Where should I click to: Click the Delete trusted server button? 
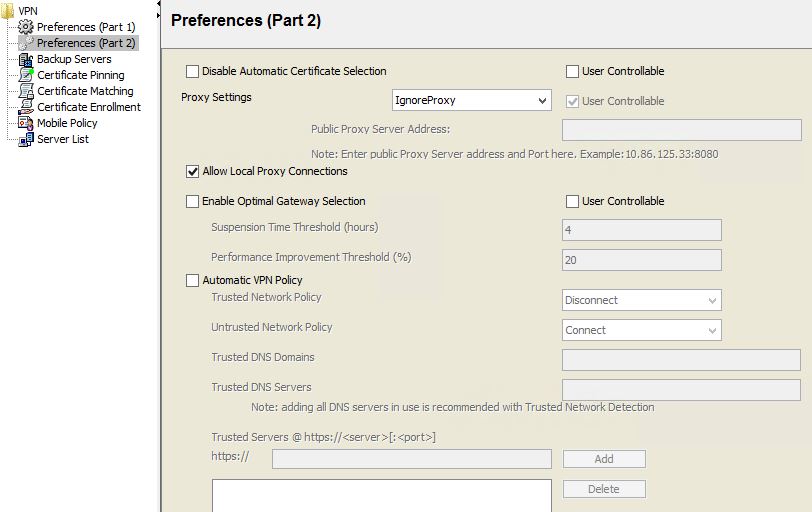604,489
